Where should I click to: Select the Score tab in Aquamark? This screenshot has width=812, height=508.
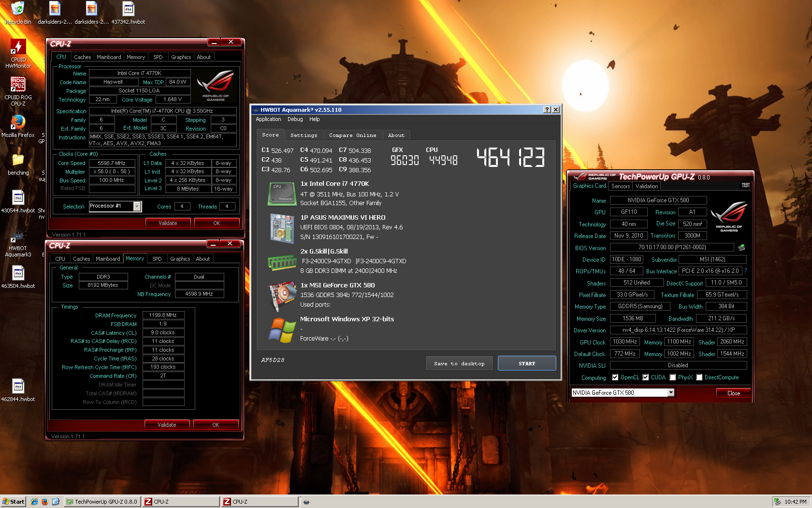pos(271,135)
